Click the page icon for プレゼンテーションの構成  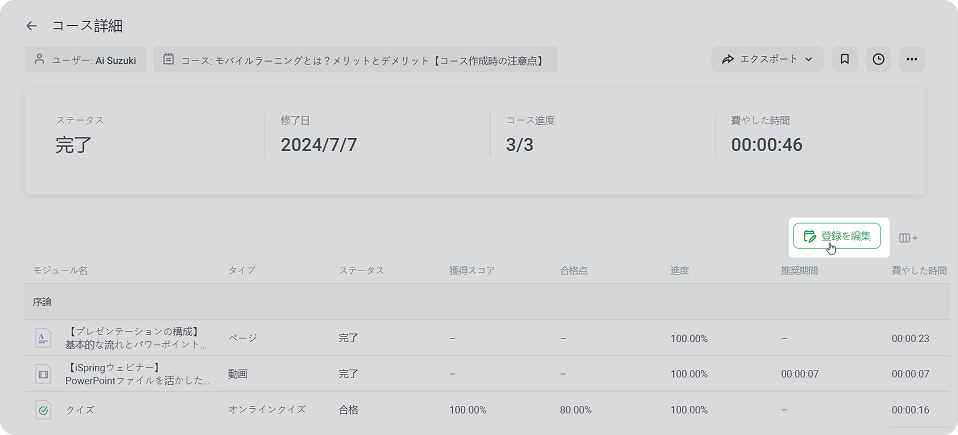(43, 338)
